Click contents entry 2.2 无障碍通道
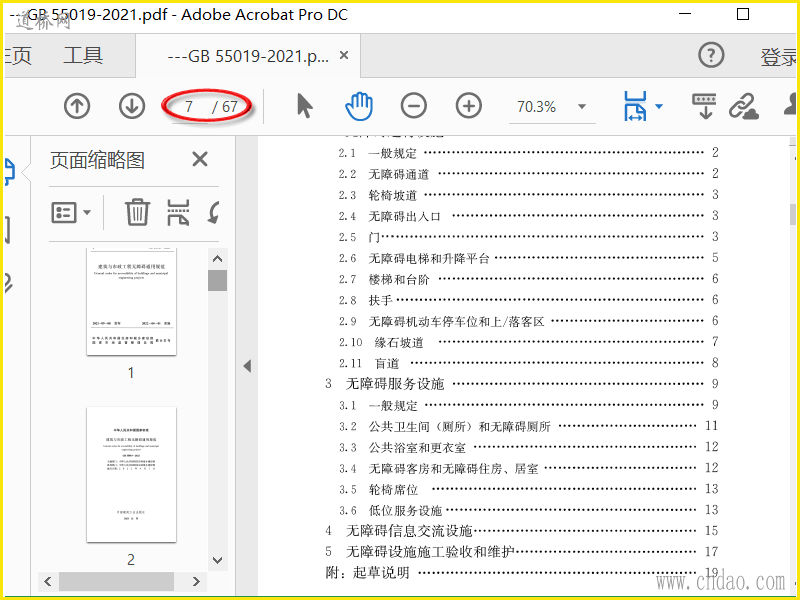The image size is (800, 600). pyautogui.click(x=529, y=174)
